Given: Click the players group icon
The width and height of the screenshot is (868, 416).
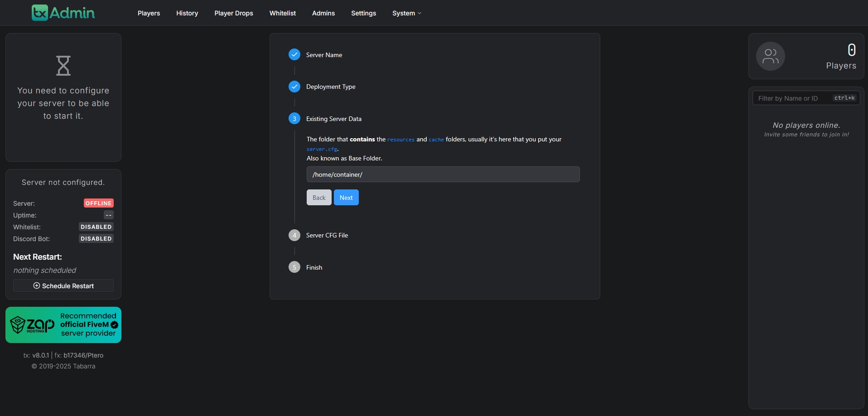Looking at the screenshot, I should (770, 56).
